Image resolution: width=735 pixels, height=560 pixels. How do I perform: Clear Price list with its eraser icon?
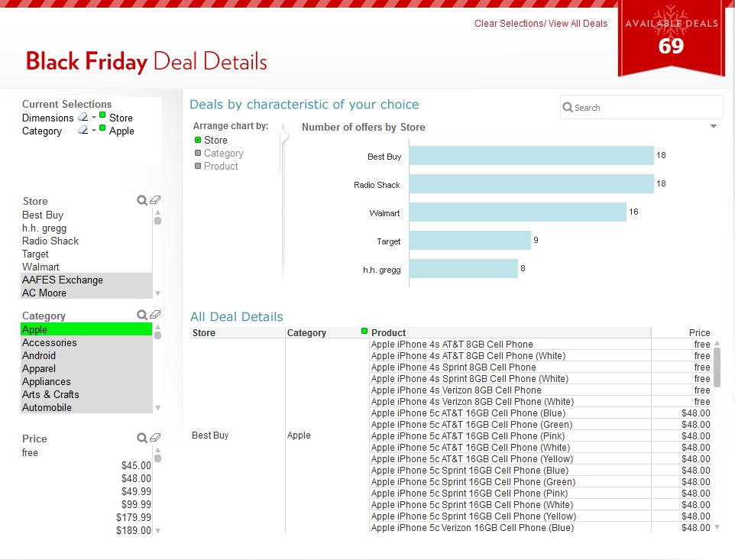tap(155, 438)
